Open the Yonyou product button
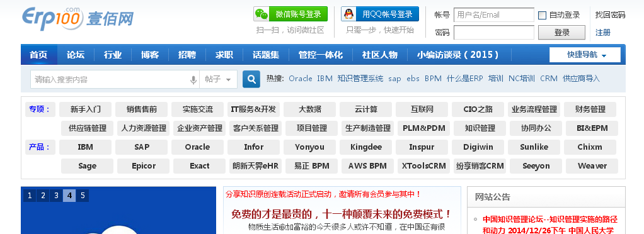 pos(309,147)
